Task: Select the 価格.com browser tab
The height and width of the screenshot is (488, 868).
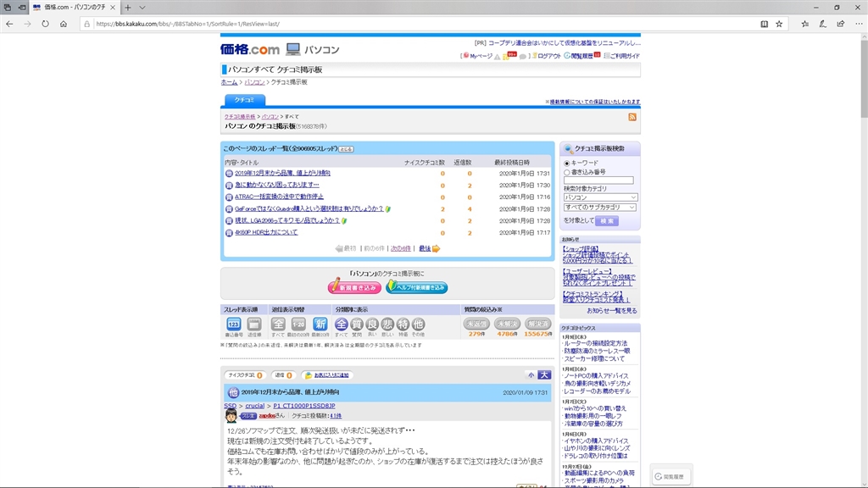Action: [75, 8]
